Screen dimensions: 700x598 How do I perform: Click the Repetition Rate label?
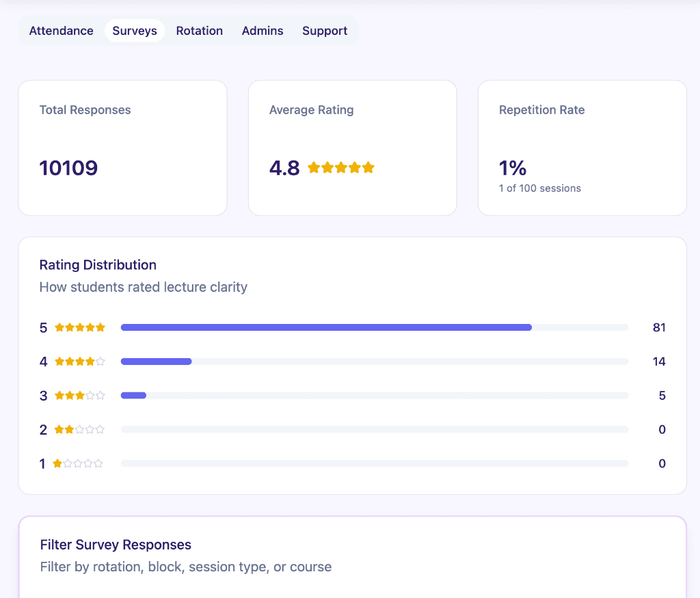541,110
